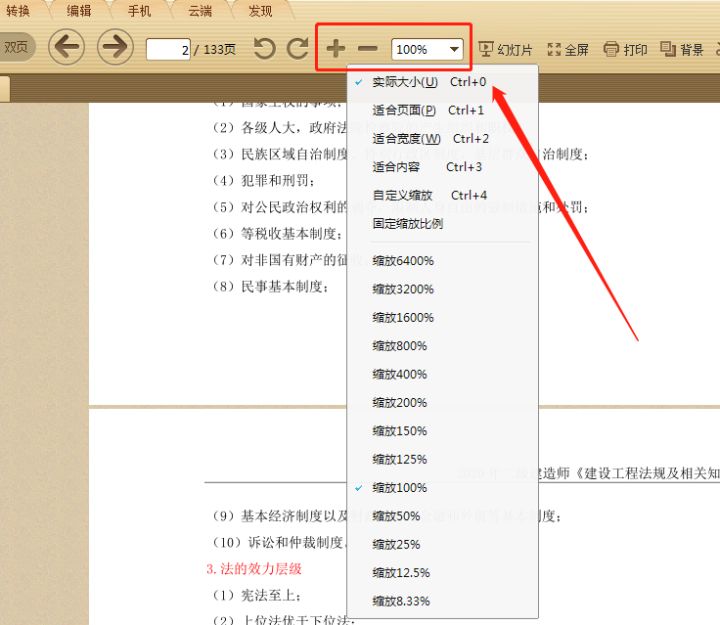This screenshot has width=720, height=625.
Task: Choose 适合宽度 from zoom menu
Action: [406, 139]
